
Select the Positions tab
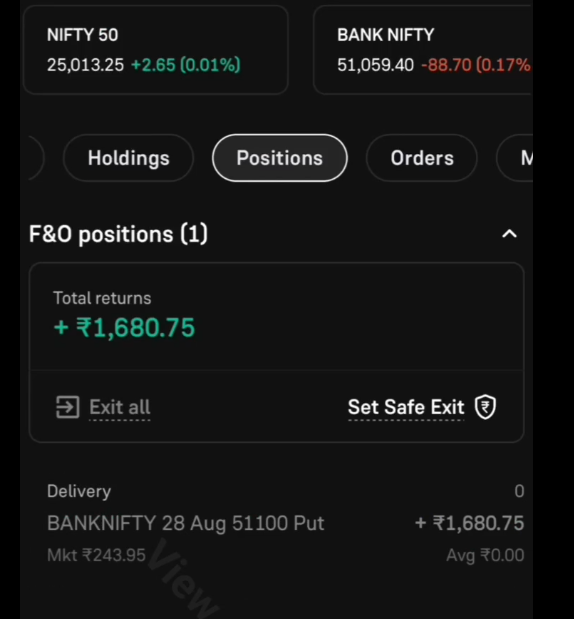click(x=280, y=158)
